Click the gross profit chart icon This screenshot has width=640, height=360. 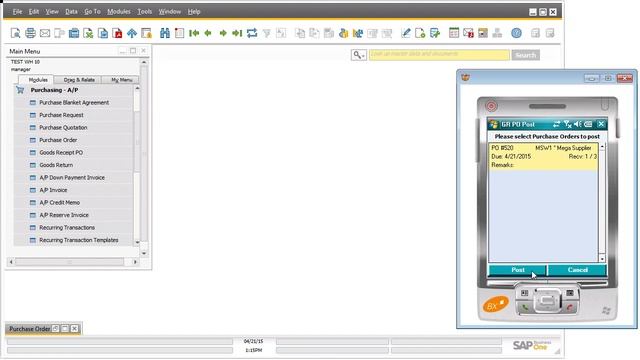(x=358, y=33)
